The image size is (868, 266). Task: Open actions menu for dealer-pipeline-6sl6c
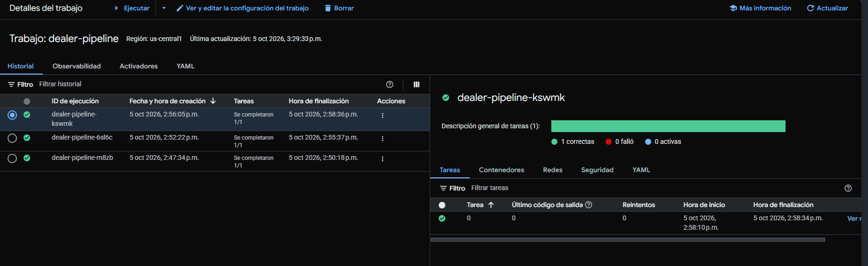coord(383,139)
